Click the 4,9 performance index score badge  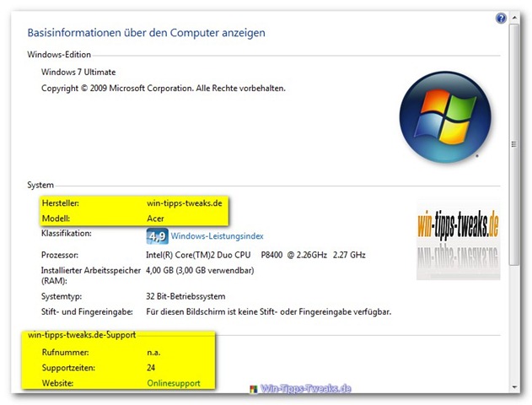click(x=158, y=236)
